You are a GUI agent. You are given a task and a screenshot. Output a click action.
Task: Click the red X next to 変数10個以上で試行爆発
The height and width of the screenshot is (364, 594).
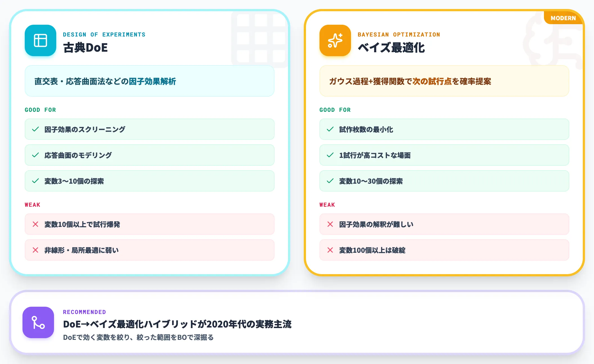coord(35,224)
